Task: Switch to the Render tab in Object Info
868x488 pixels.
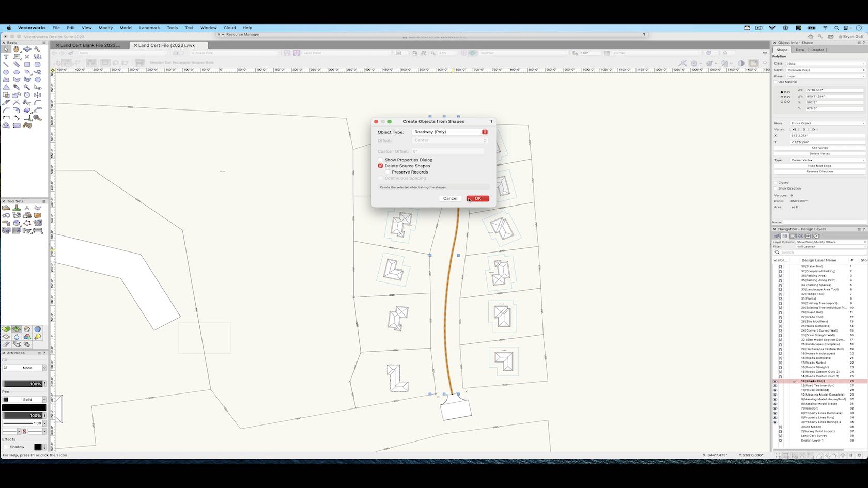Action: click(817, 50)
